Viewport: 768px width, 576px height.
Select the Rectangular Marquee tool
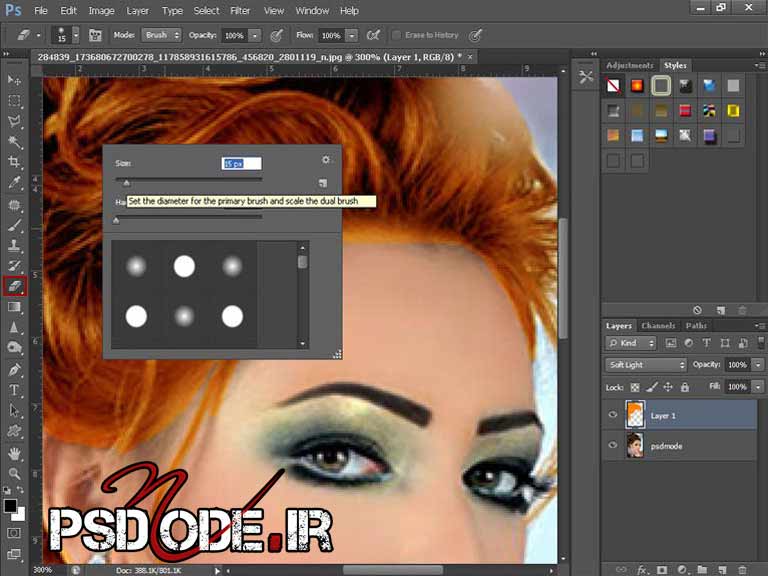pos(14,101)
